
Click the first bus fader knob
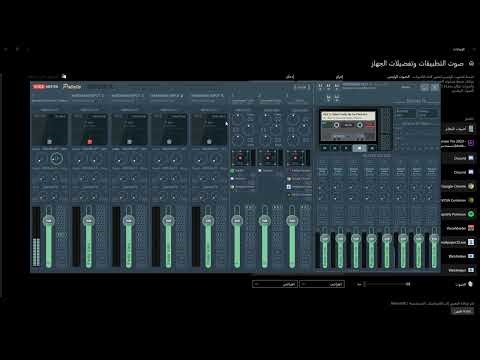pos(325,238)
